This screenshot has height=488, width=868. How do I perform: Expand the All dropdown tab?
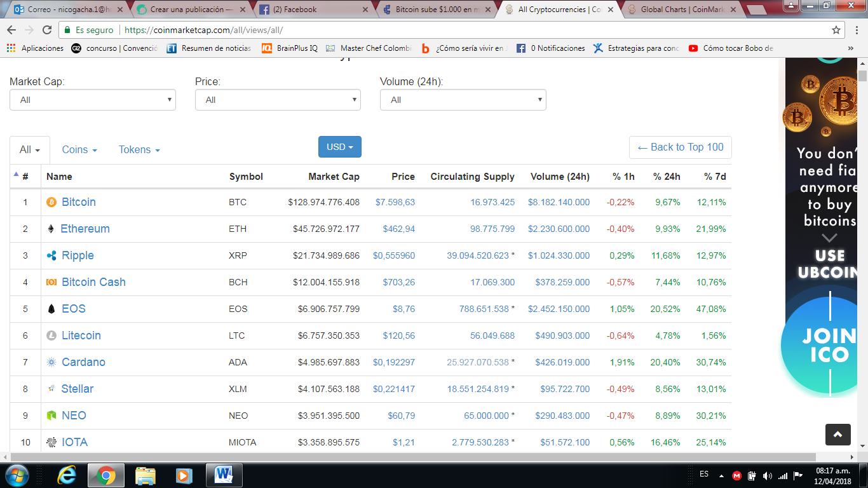pos(30,149)
